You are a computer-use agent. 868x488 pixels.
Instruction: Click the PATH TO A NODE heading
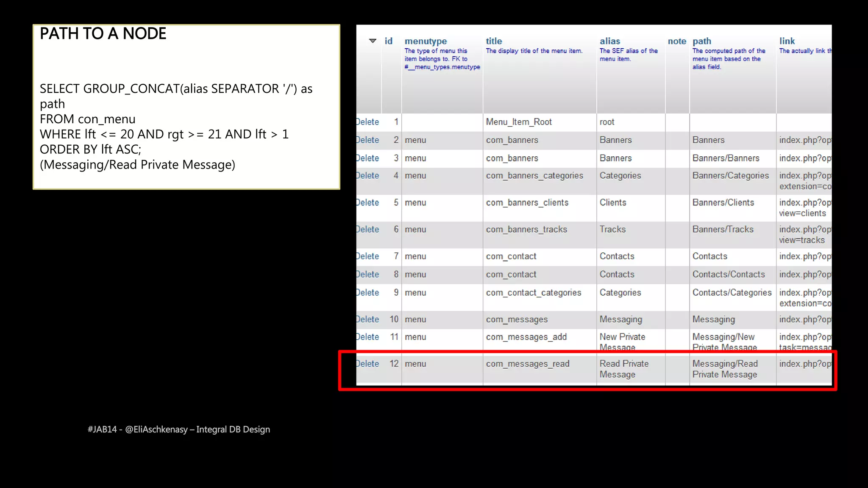[x=103, y=33]
